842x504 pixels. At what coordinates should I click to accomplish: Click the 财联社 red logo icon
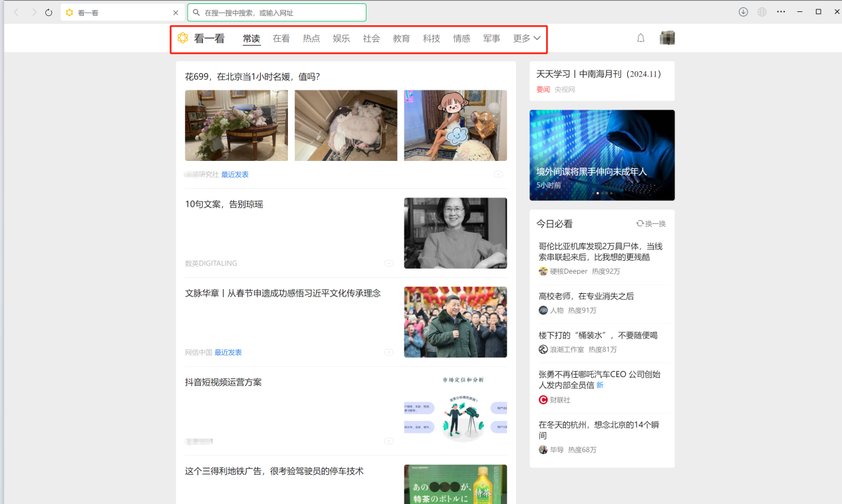543,400
